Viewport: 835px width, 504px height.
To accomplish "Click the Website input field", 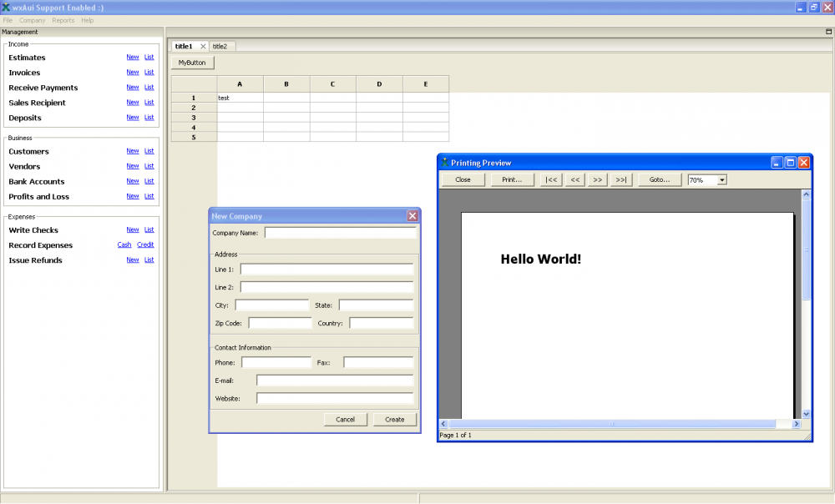I will click(335, 399).
